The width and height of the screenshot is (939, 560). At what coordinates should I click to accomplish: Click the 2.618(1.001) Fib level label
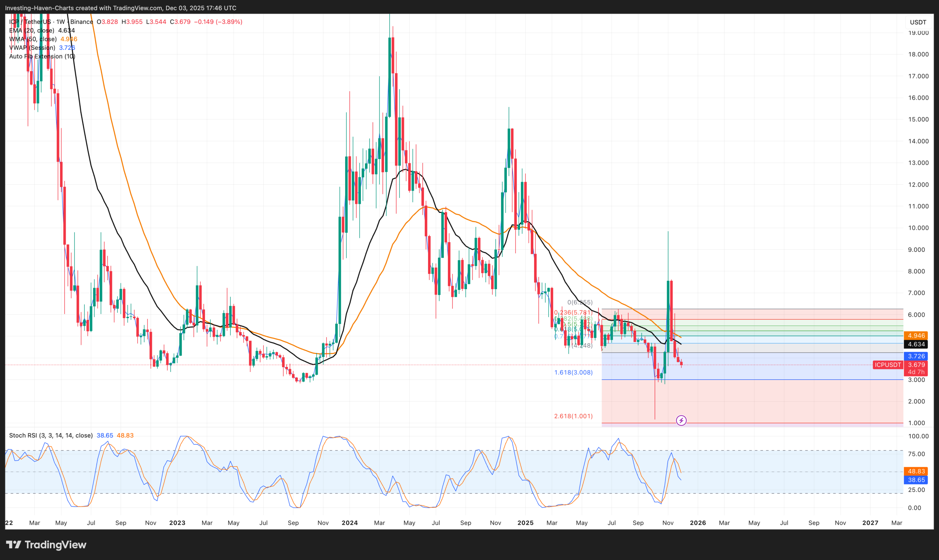pyautogui.click(x=573, y=416)
